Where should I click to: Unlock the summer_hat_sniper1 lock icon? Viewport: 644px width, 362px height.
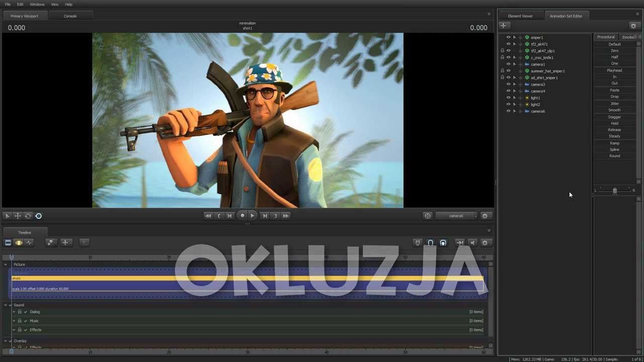(502, 71)
